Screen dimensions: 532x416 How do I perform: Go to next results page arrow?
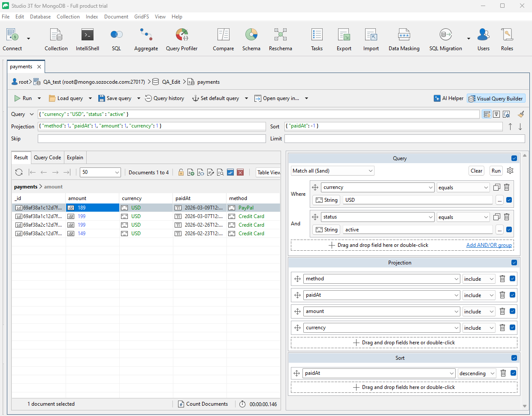click(x=55, y=172)
